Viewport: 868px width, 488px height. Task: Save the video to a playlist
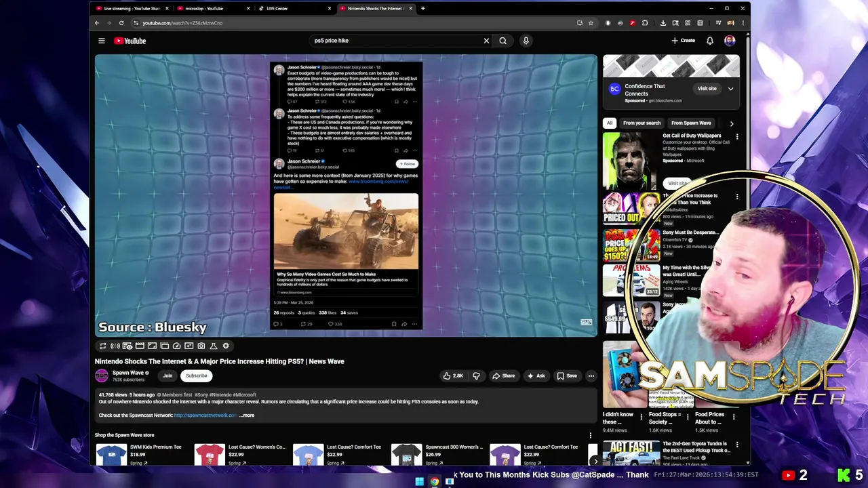click(567, 375)
